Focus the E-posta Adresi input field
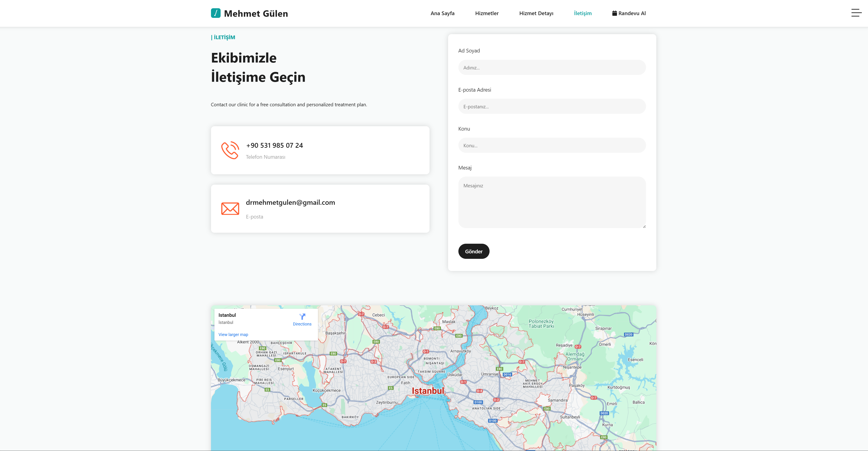Viewport: 868px width, 451px height. click(552, 107)
